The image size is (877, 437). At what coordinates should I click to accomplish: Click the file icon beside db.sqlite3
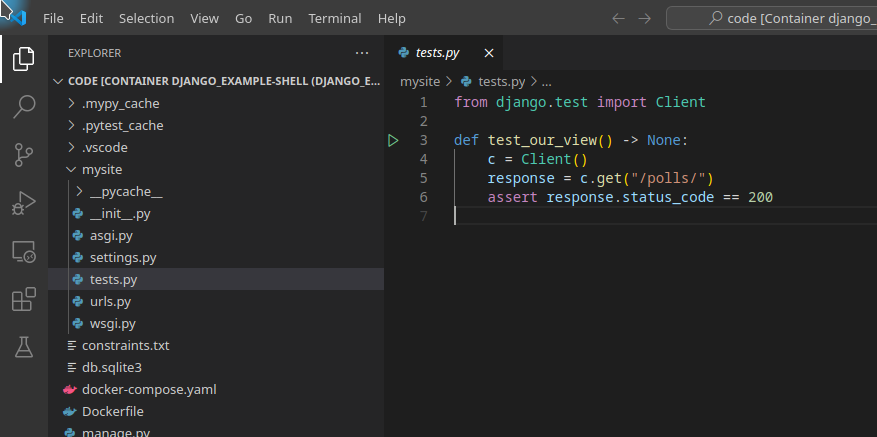[x=71, y=368]
